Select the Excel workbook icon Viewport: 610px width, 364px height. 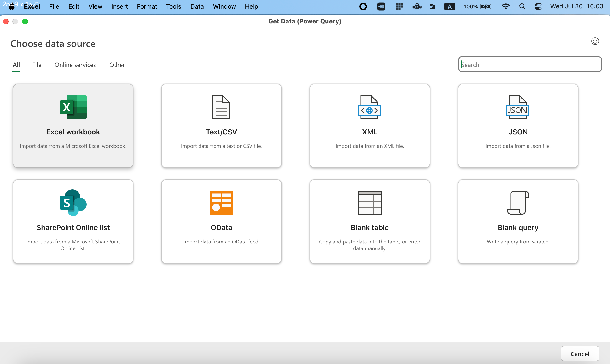click(x=73, y=107)
